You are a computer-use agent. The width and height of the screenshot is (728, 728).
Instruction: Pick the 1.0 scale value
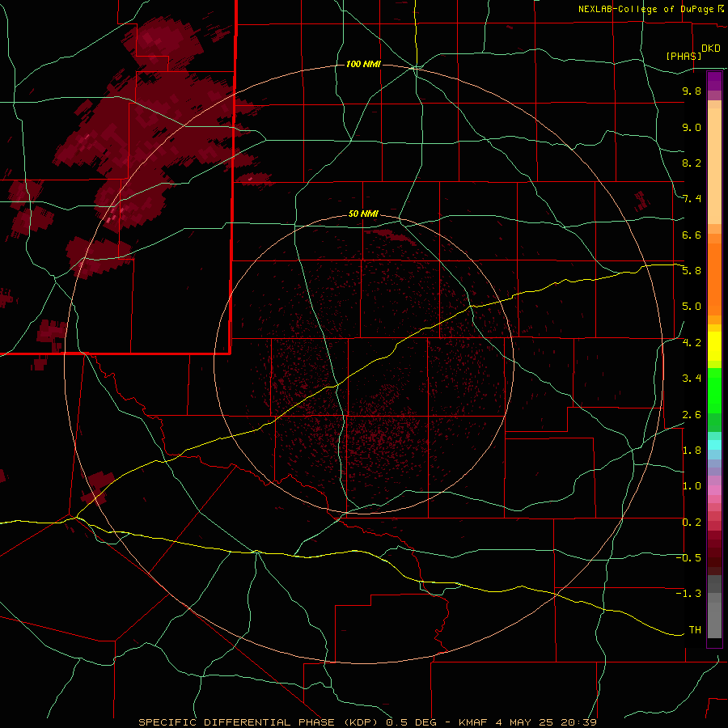692,486
